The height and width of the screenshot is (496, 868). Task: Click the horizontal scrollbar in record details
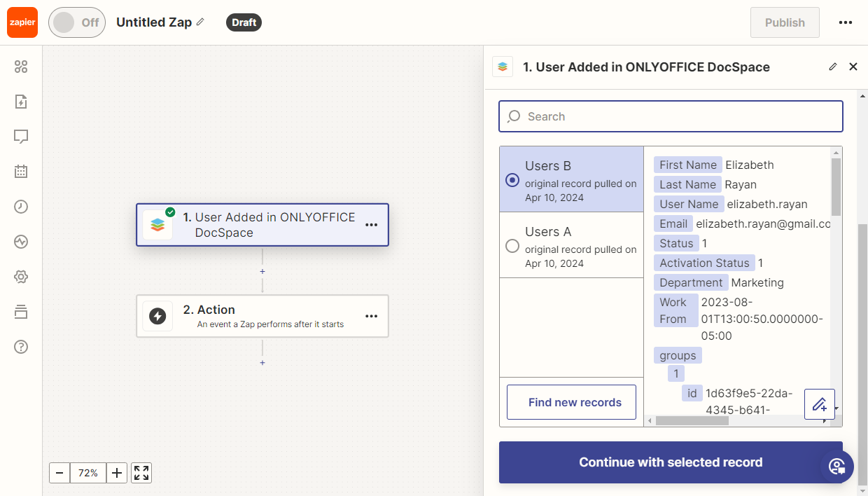tap(692, 421)
